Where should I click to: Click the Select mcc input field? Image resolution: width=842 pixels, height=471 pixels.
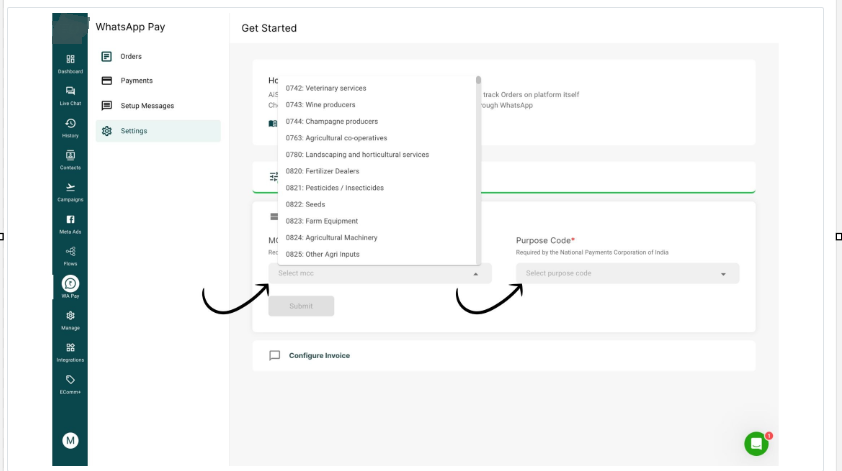[380, 273]
